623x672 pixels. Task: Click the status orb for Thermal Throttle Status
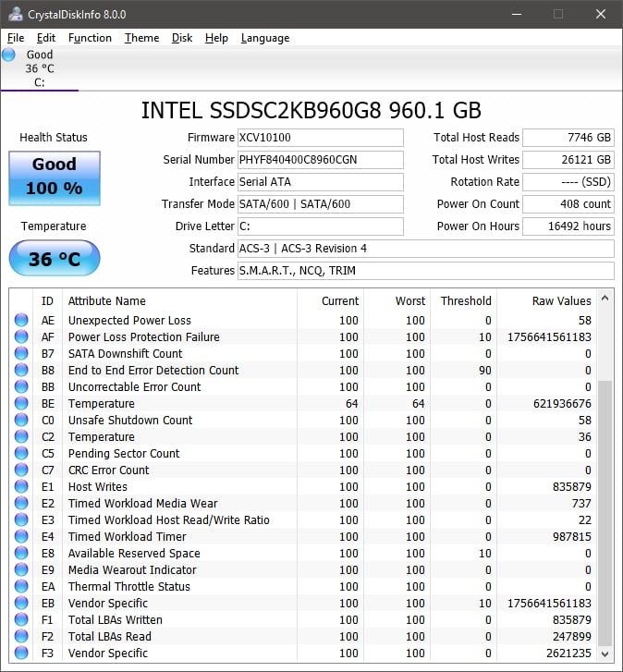coord(21,586)
